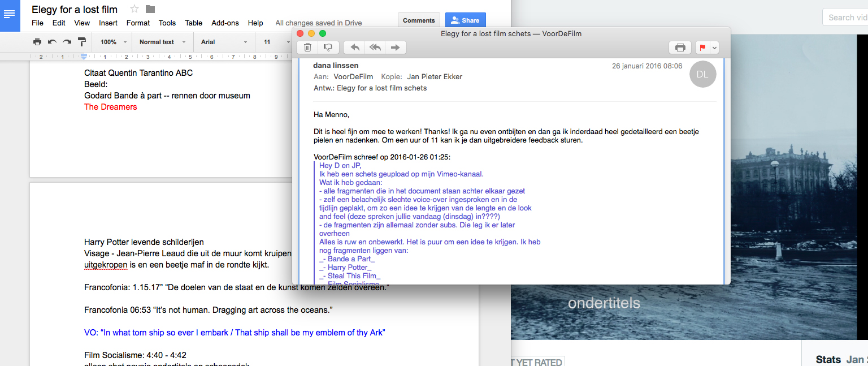Reply to dana linssen's email
868x366 pixels.
click(354, 48)
